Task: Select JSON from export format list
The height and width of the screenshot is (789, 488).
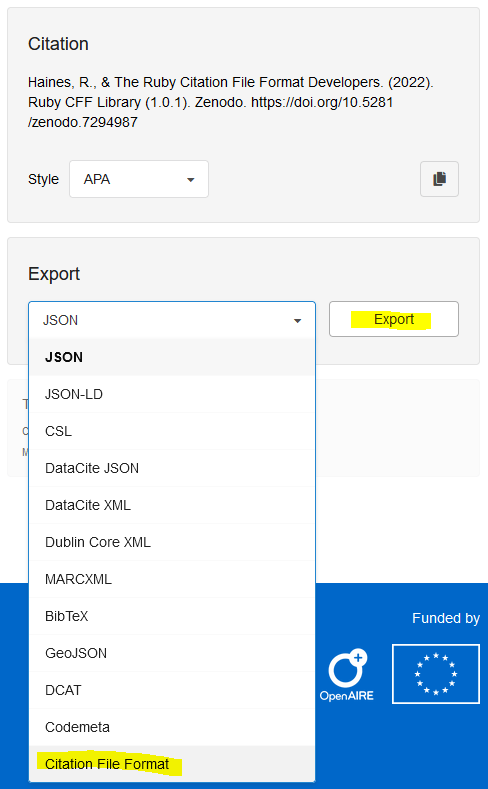Action: click(172, 357)
